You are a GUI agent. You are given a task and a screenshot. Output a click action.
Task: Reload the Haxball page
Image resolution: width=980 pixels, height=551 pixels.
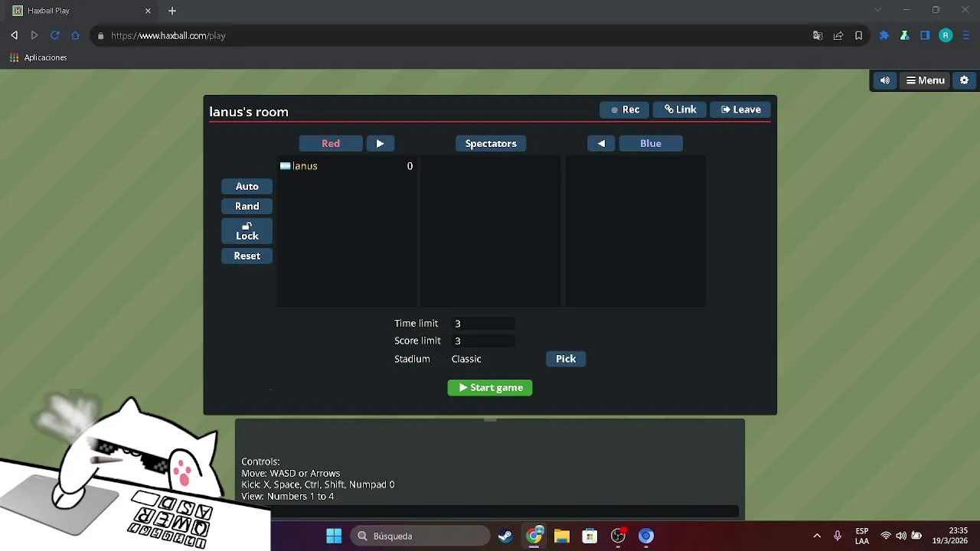point(55,35)
